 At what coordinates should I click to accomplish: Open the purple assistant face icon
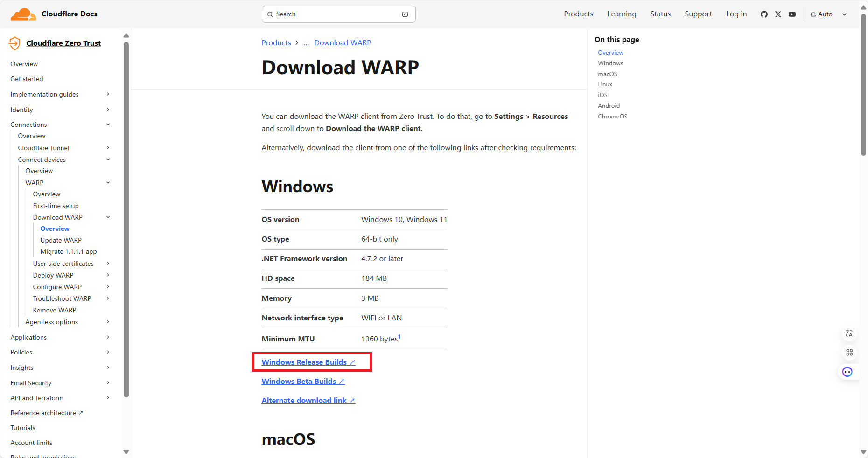(847, 372)
